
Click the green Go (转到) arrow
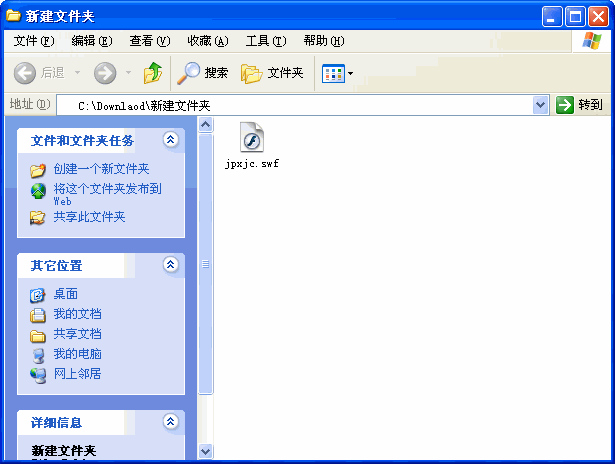click(564, 105)
